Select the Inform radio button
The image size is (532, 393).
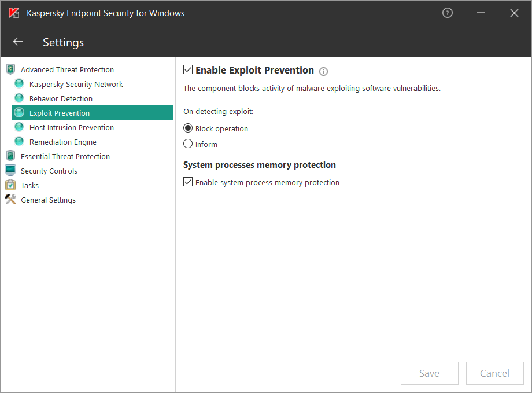pyautogui.click(x=187, y=144)
